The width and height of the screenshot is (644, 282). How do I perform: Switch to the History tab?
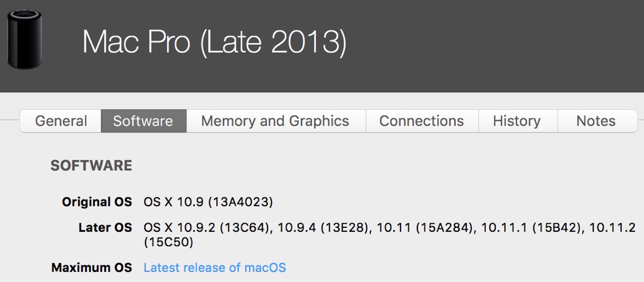point(517,121)
